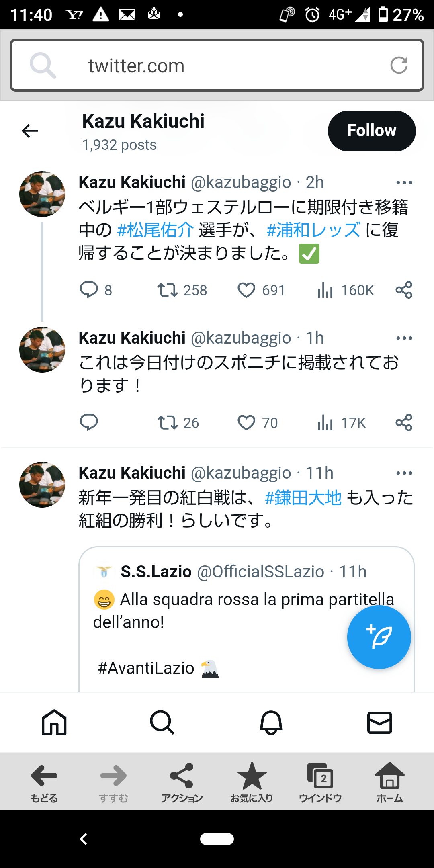
Task: Open the #鎌田大地 hashtag link
Action: 303,498
